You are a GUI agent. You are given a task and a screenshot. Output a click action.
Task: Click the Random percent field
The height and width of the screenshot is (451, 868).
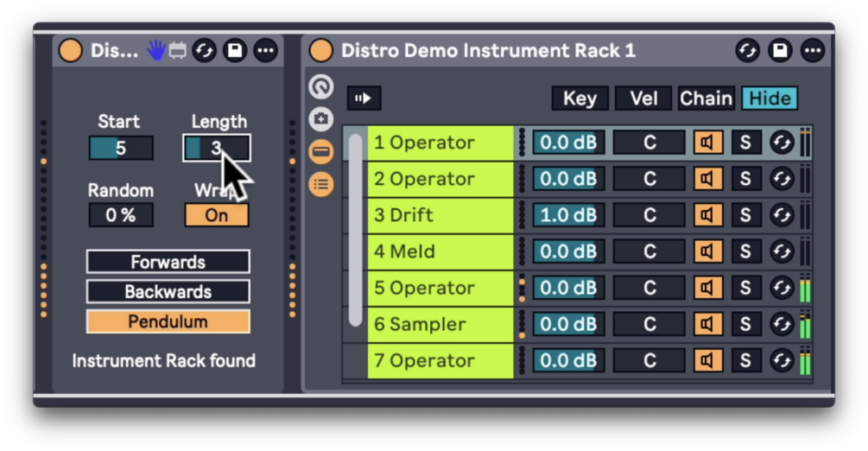coord(121,215)
